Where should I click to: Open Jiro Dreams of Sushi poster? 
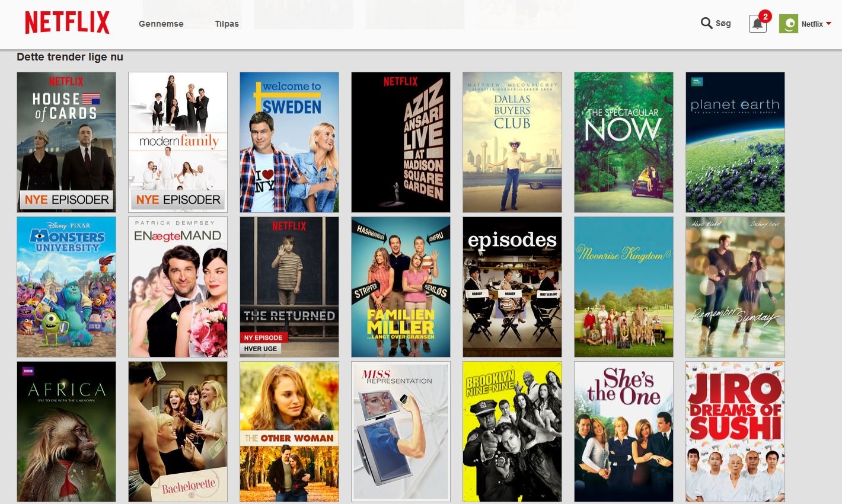click(x=735, y=432)
